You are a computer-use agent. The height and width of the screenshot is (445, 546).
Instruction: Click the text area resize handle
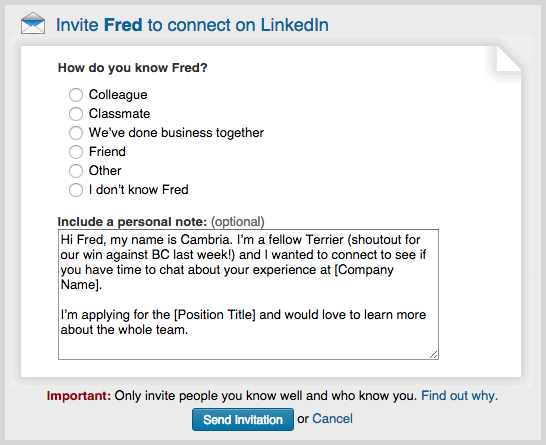(434, 354)
